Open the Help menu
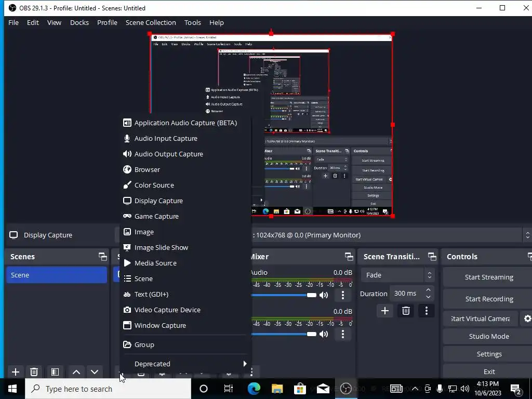The image size is (532, 399). tap(217, 22)
